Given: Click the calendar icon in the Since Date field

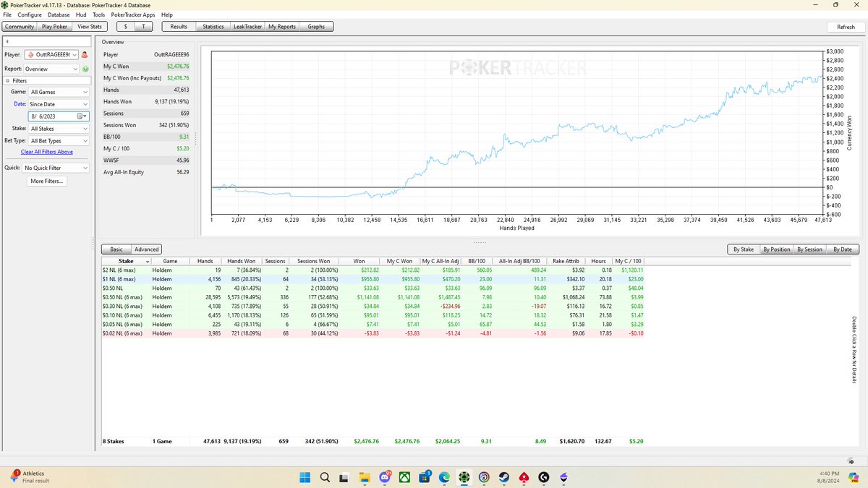Looking at the screenshot, I should coord(81,116).
